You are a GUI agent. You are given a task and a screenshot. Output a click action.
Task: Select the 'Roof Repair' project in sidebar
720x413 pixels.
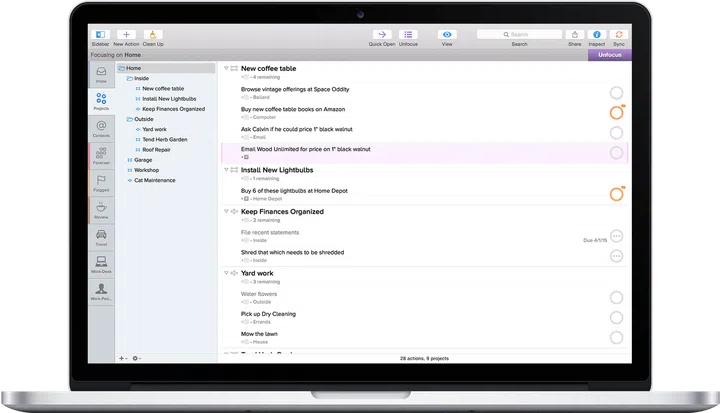coord(156,149)
